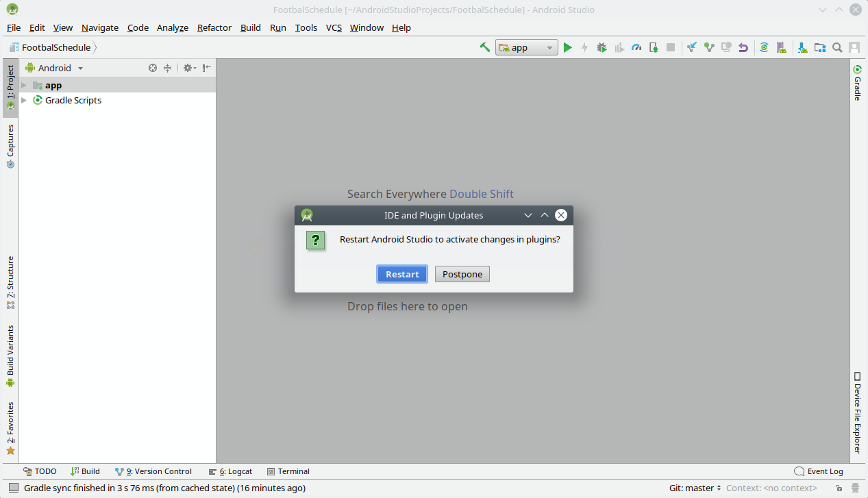The height and width of the screenshot is (498, 868).
Task: Open the Build menu
Action: pos(250,28)
